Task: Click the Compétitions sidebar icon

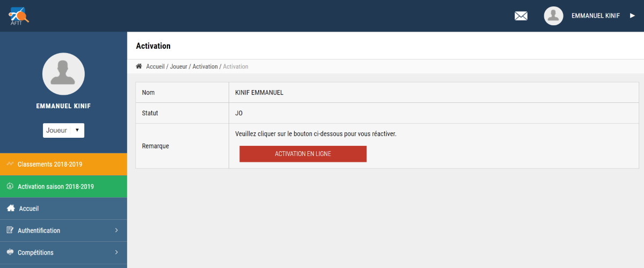Action: 10,252
